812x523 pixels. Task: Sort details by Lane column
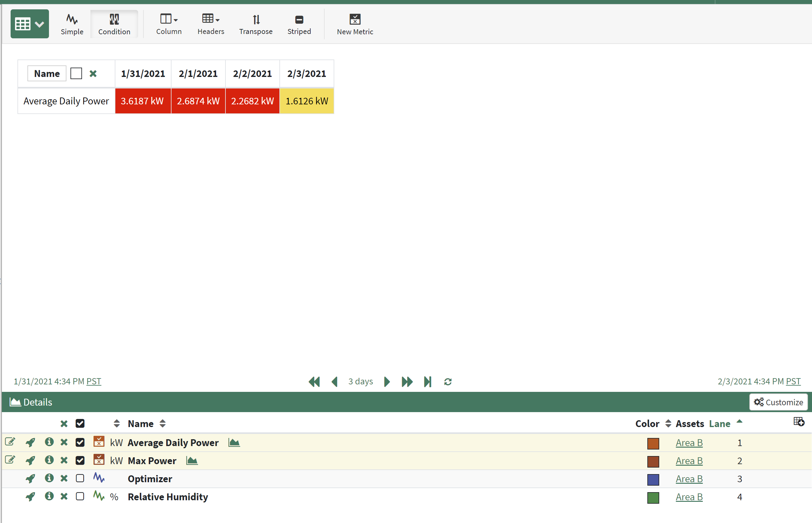point(720,424)
